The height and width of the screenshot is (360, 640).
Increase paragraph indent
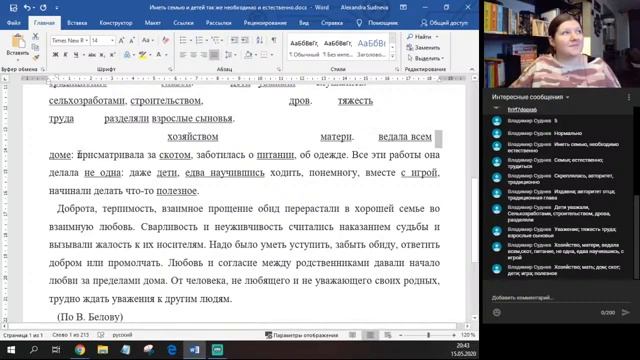[x=245, y=40]
